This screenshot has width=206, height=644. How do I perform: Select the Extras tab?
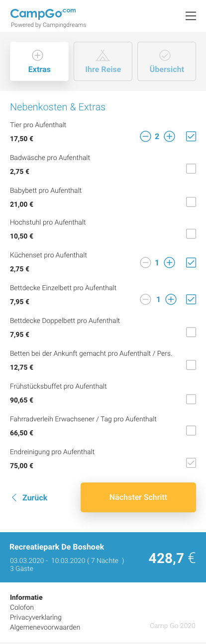tap(39, 61)
